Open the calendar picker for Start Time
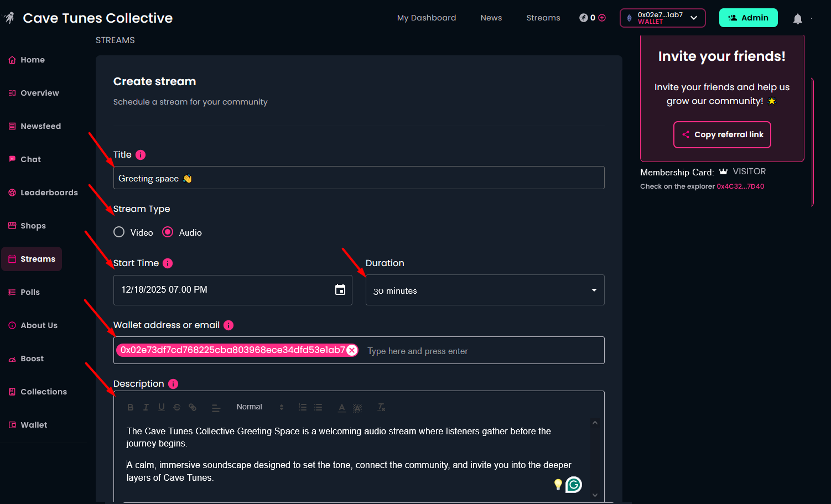 coord(340,290)
